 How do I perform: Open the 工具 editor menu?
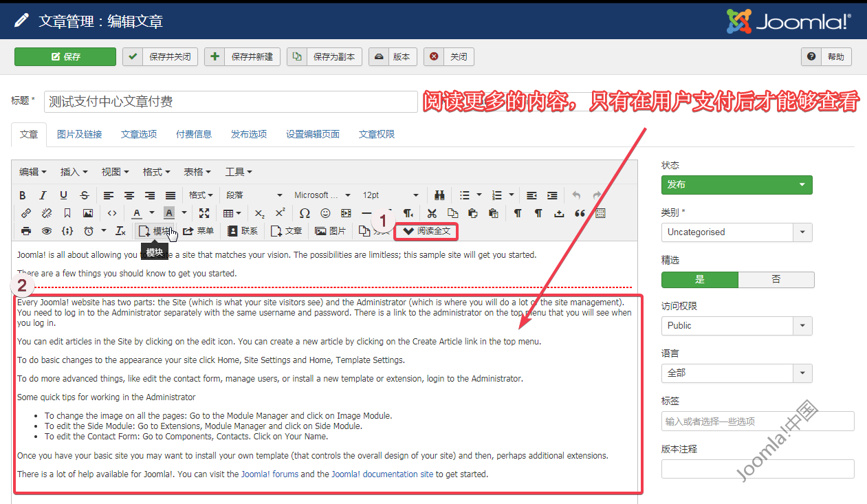coord(239,172)
